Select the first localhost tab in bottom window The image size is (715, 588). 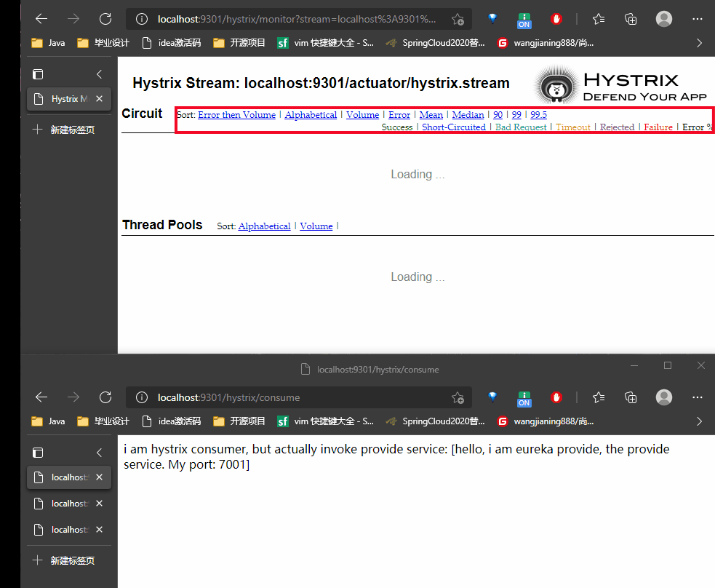69,477
